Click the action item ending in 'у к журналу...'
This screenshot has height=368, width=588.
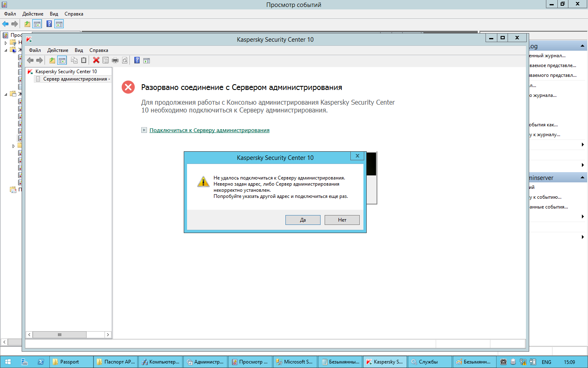(x=545, y=135)
